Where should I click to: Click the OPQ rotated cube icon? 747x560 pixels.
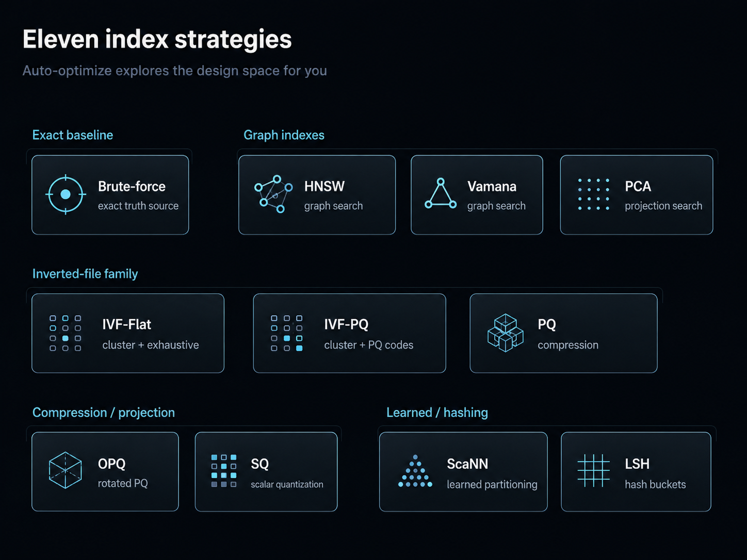tap(66, 470)
